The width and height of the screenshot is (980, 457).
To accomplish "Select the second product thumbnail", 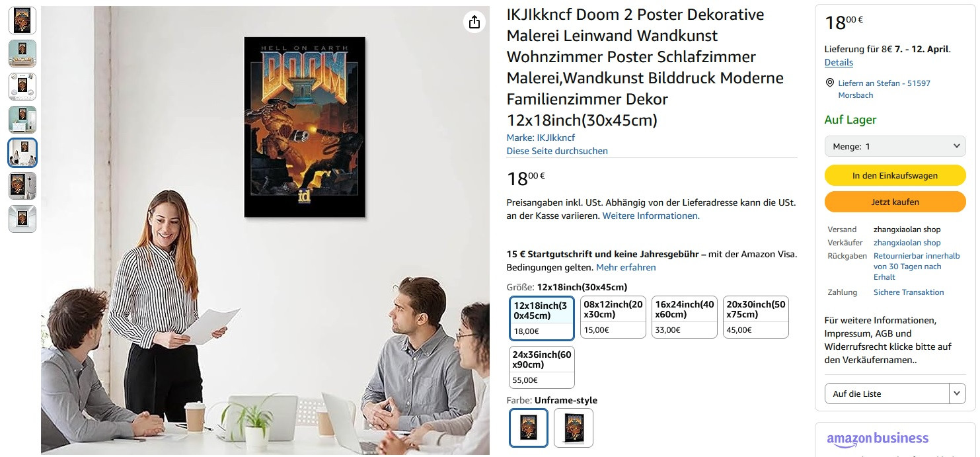I will click(22, 54).
